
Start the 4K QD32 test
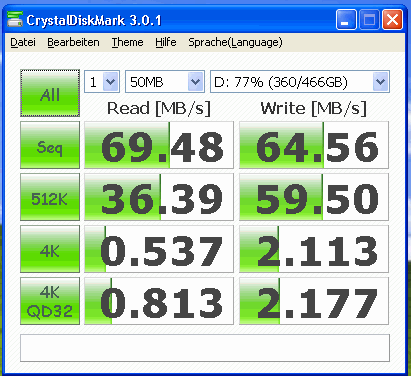(x=50, y=301)
